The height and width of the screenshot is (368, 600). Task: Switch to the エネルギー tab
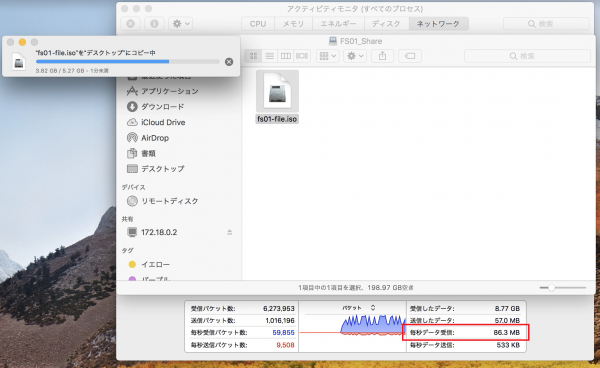pos(338,24)
